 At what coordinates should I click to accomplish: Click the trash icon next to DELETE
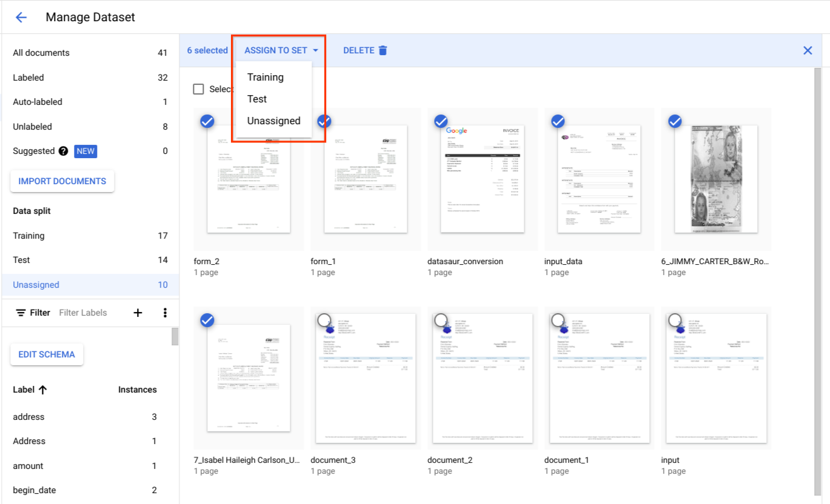tap(383, 50)
